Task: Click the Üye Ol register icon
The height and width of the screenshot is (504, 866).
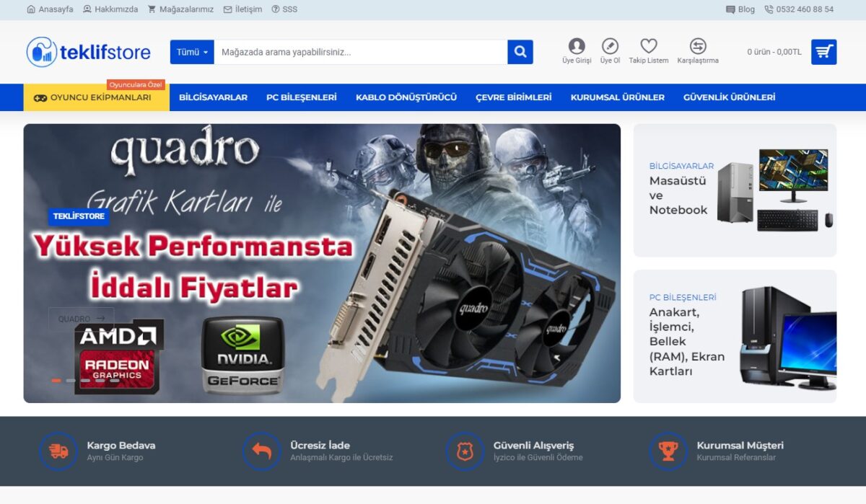Action: point(610,46)
